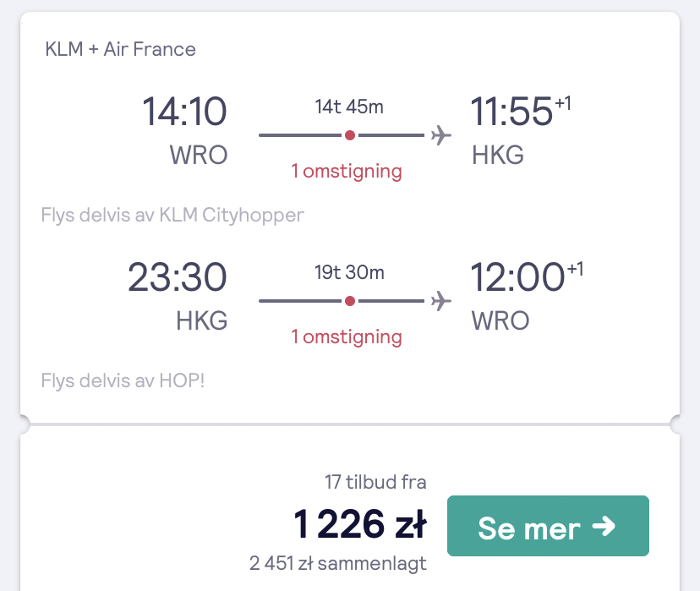Click the red stopover dot on return flight

pos(350,301)
